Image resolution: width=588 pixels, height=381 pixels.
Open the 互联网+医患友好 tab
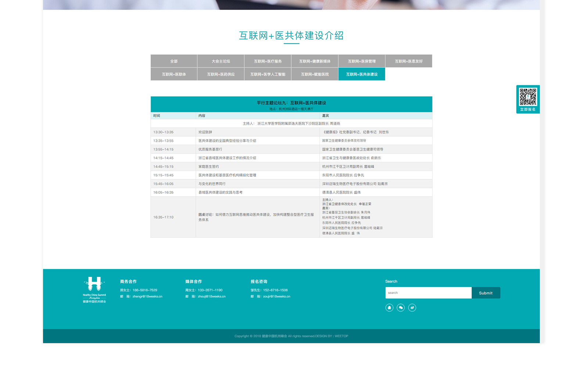(409, 61)
